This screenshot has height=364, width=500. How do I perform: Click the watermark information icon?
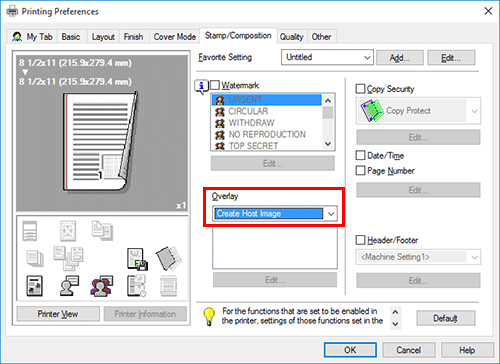tap(201, 86)
